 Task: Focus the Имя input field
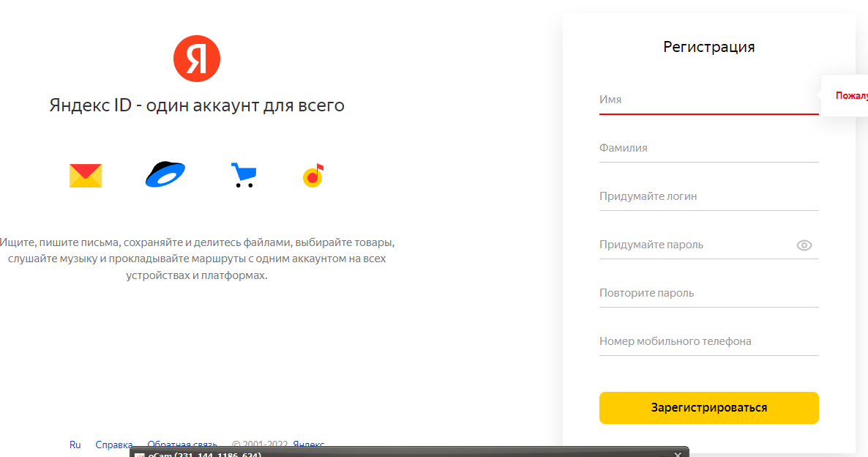click(x=708, y=100)
